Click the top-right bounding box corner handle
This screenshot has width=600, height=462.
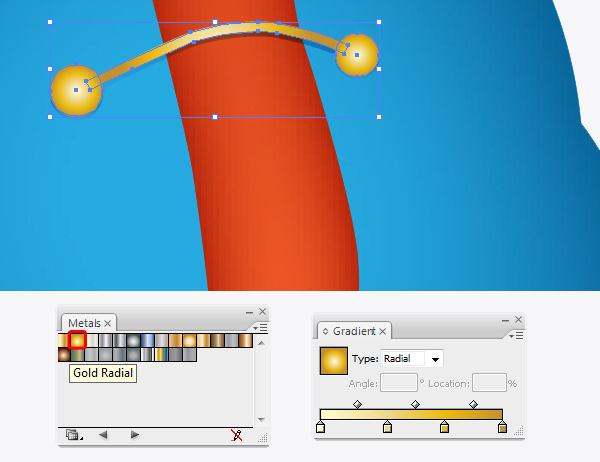point(379,22)
